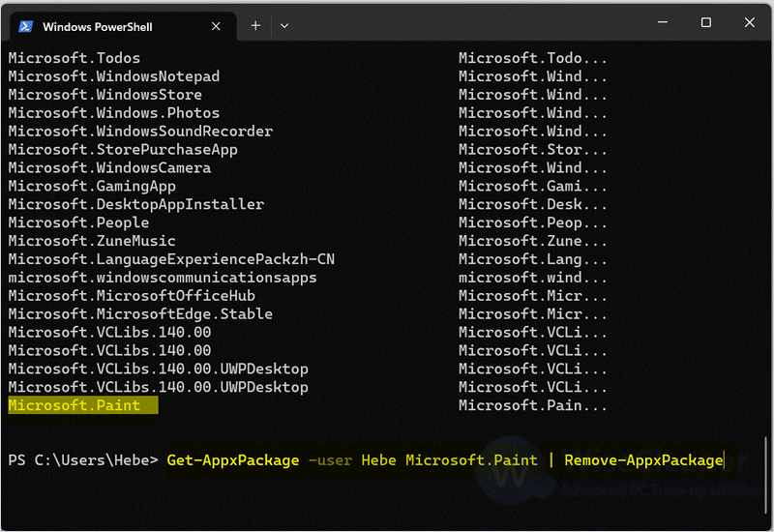Click the highlighted Microsoft.Paint entry
Screen dimensions: 774x532
pos(83,405)
